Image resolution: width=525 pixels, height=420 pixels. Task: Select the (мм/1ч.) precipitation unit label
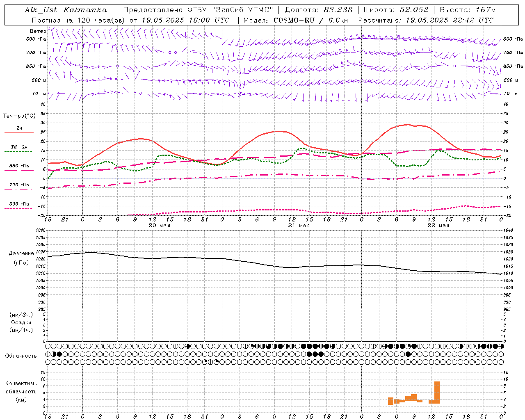tap(21, 330)
